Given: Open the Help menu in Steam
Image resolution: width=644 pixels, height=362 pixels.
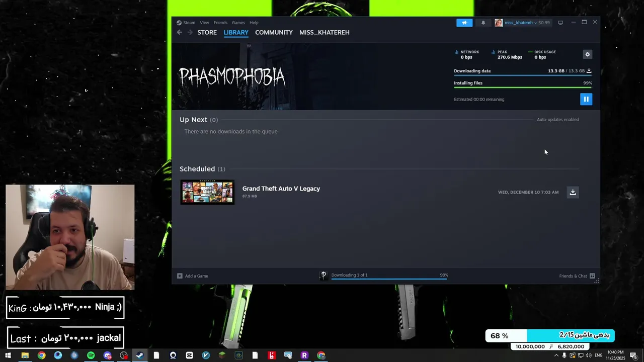Looking at the screenshot, I should [254, 23].
